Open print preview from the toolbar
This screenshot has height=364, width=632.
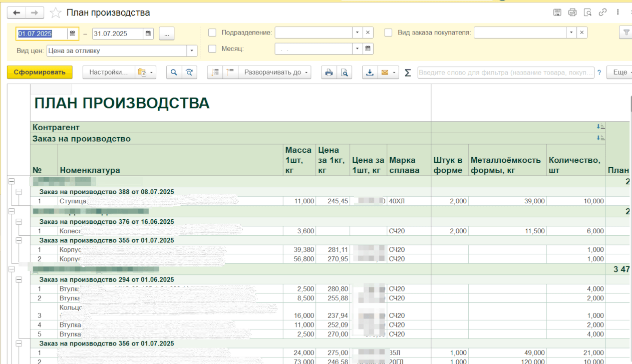point(344,73)
